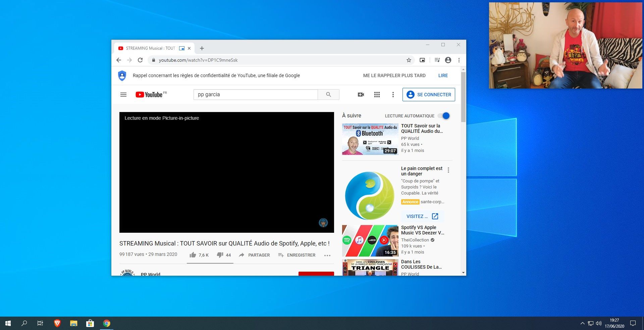This screenshot has height=330, width=644.
Task: Open the volume icon in the system tray
Action: click(599, 323)
